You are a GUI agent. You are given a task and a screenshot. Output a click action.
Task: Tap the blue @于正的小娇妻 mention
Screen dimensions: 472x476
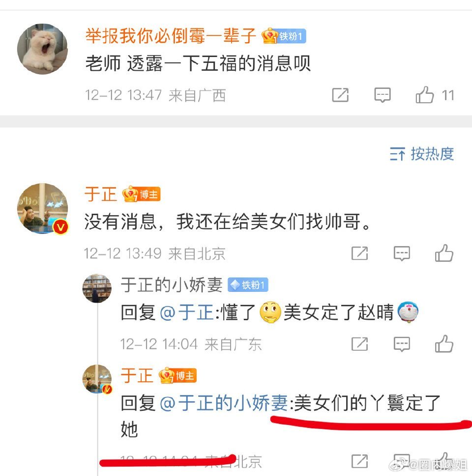pyautogui.click(x=224, y=403)
